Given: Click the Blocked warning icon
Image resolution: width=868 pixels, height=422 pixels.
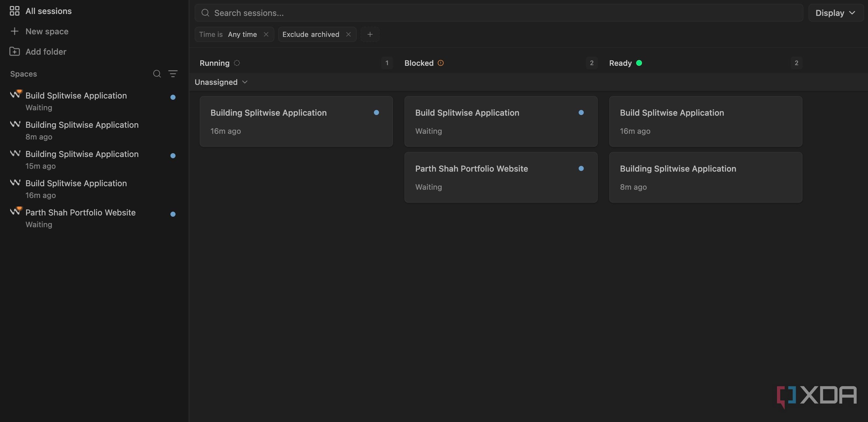Looking at the screenshot, I should tap(440, 63).
